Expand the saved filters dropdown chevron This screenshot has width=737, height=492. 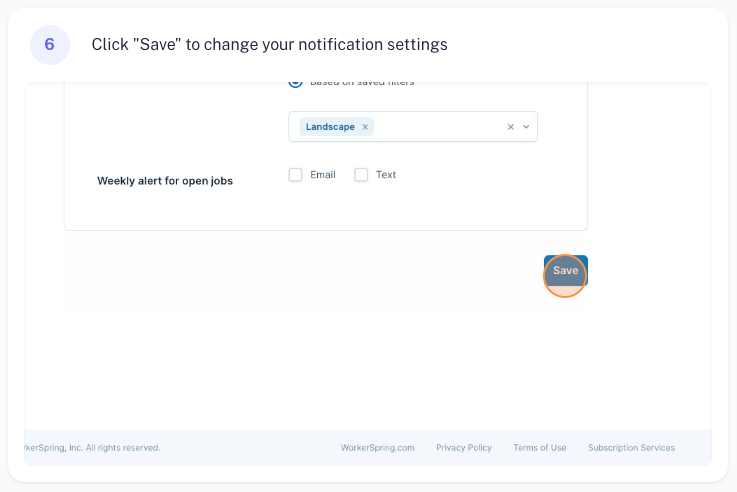(527, 127)
